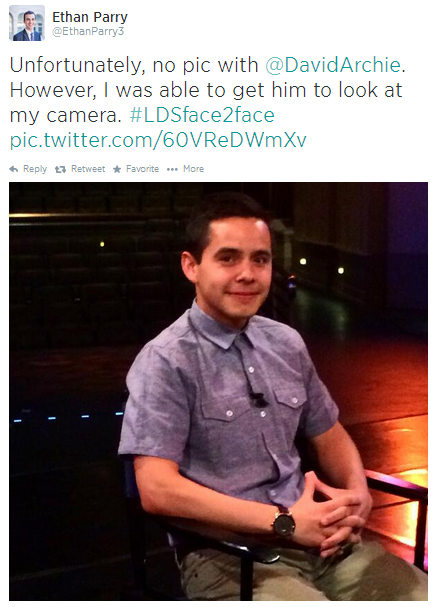Open the @DavidArchie mention link
Viewport: 437px width, 607px height.
333,65
